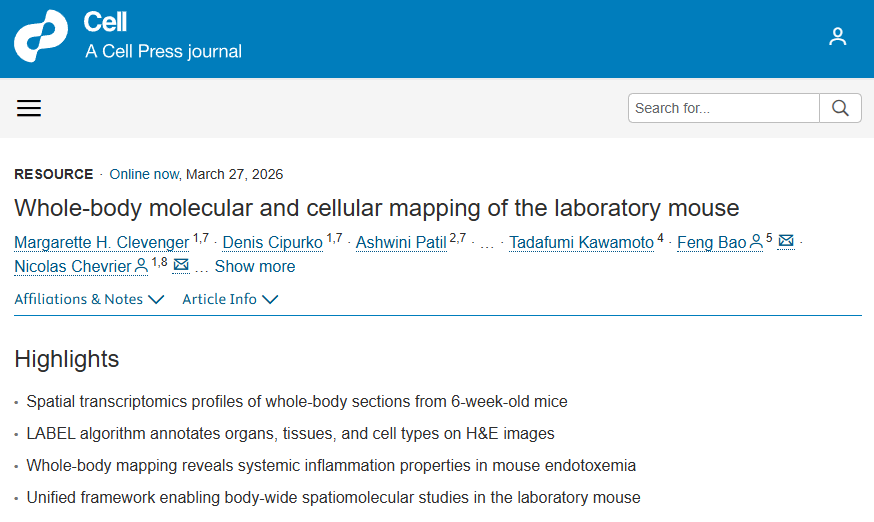Open author Tadafumi Kawamoto link
Image resolution: width=874 pixels, height=522 pixels.
pyautogui.click(x=581, y=242)
